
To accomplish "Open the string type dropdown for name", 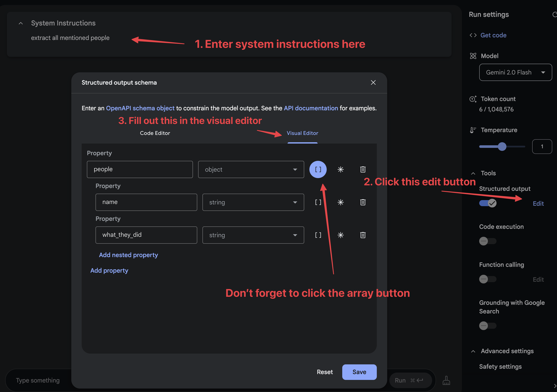I will (253, 202).
